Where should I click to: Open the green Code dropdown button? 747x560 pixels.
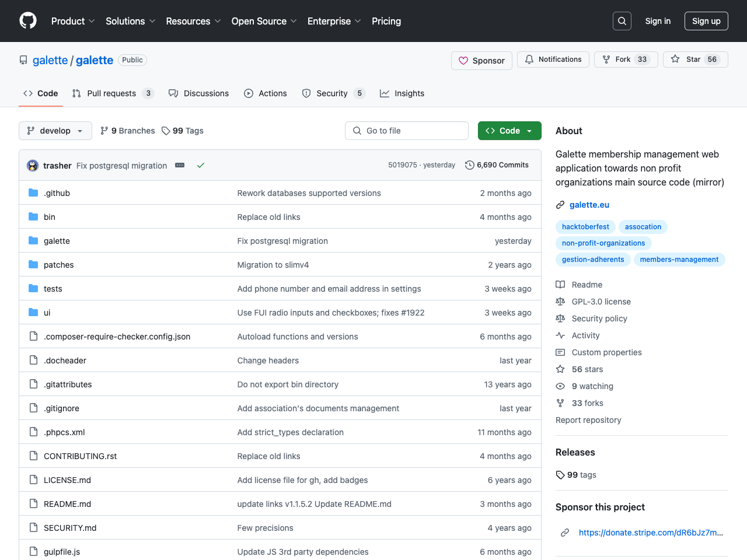pos(509,131)
